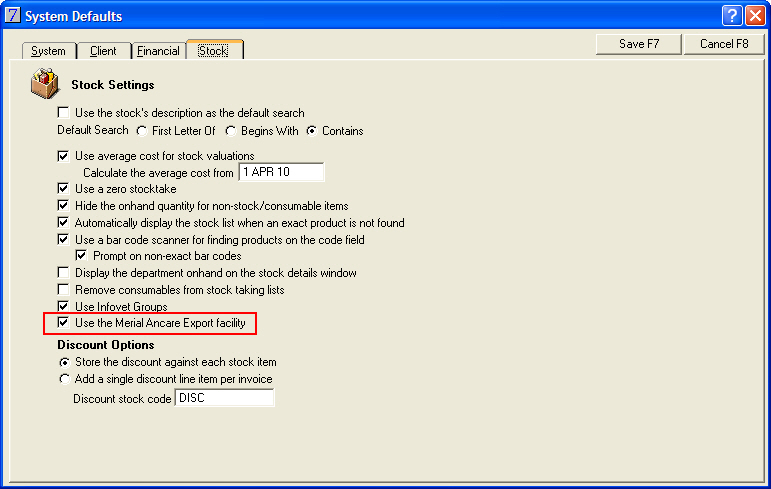Select Begins With search option
Screen dimensions: 771x489
tap(231, 131)
